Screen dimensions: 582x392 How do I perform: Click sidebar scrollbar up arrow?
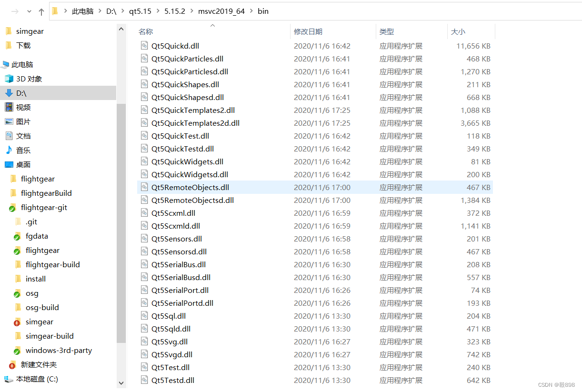click(121, 29)
